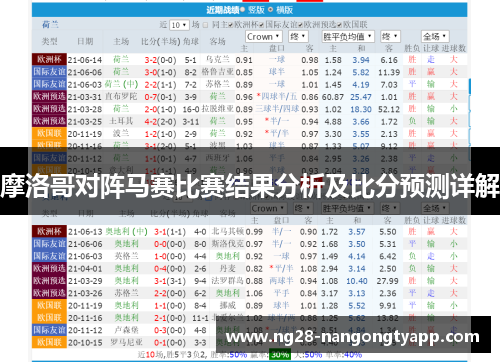The image size is (500, 362).
Task: Open the 胜平负均值 dropdown in the lower Austria table
Action: pos(348,209)
